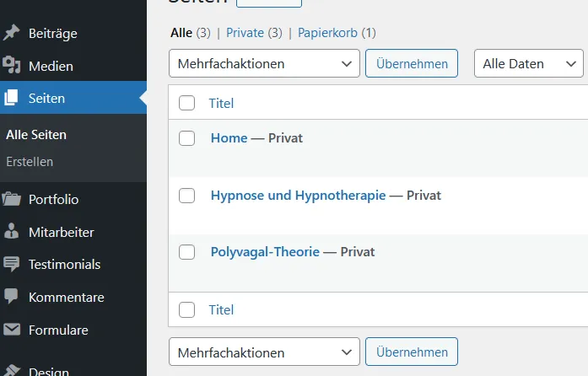Open Testimonials speech bubble icon

pos(11,264)
